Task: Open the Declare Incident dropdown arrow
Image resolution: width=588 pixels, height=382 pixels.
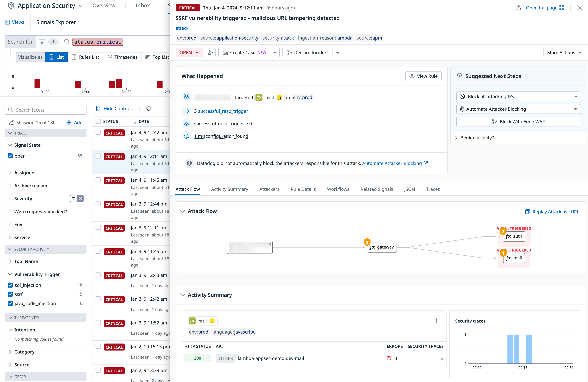Action: 337,53
